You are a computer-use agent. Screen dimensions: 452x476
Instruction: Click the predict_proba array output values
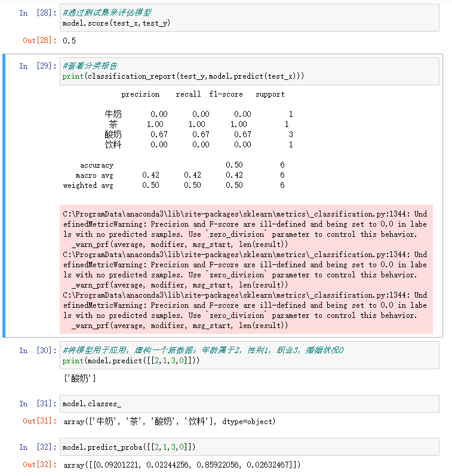[x=182, y=465]
